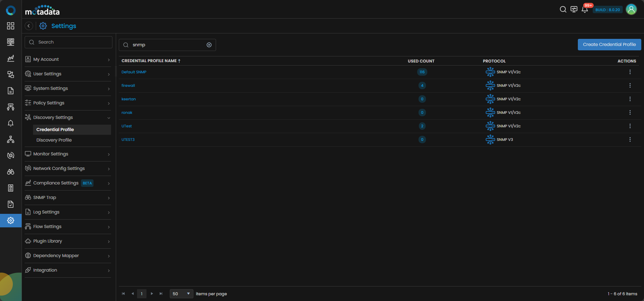Click the BUILD : 8.0.20 badge
Image resolution: width=644 pixels, height=301 pixels.
(x=608, y=10)
